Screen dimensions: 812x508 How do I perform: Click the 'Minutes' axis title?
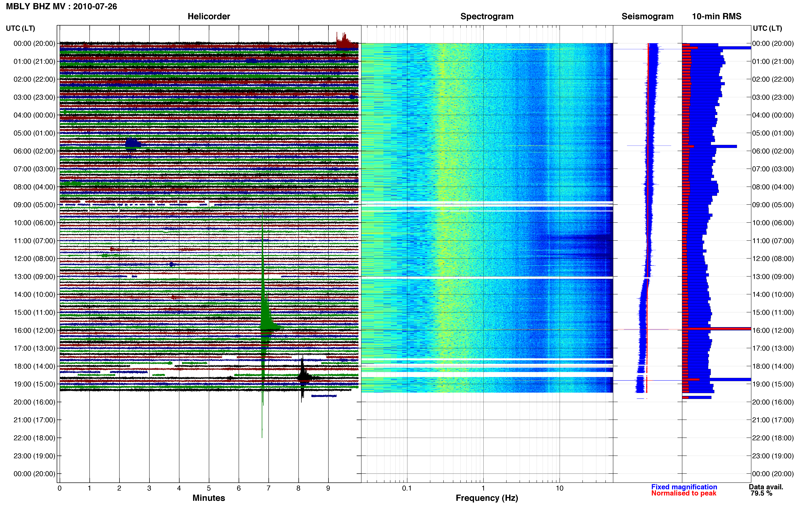(x=209, y=498)
